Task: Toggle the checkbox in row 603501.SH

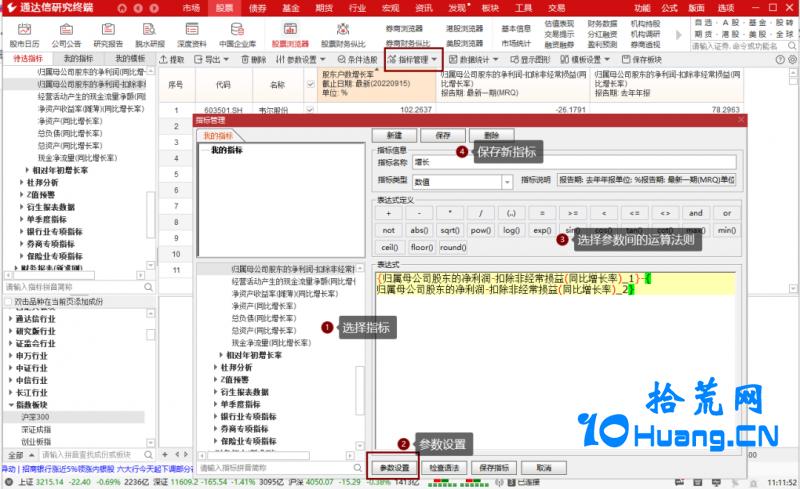Action: tap(309, 109)
